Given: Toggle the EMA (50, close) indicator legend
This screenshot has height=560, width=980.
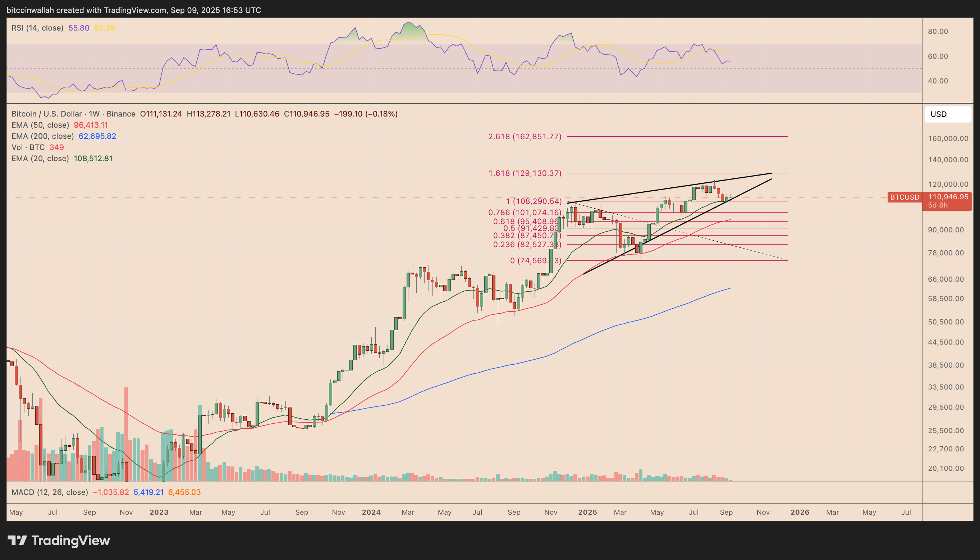Looking at the screenshot, I should tap(40, 125).
